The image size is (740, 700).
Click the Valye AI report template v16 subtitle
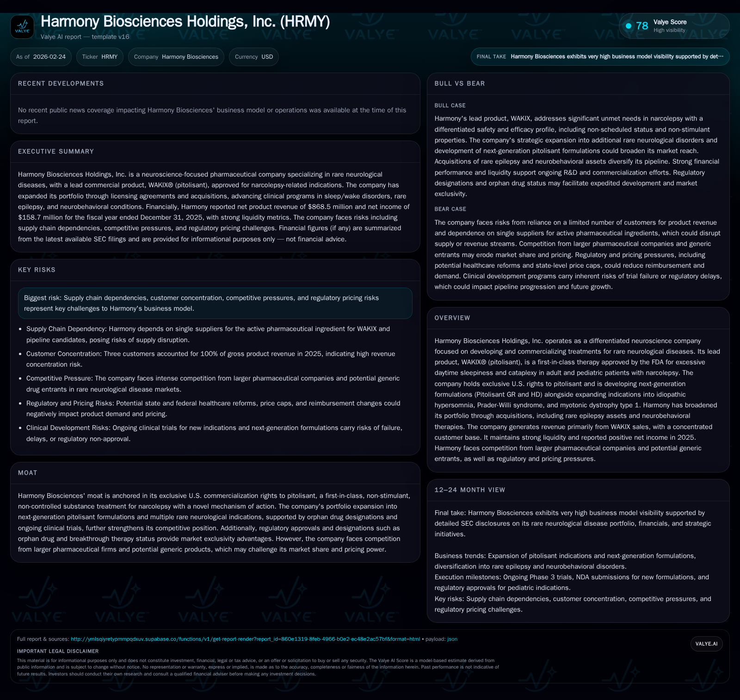(85, 37)
